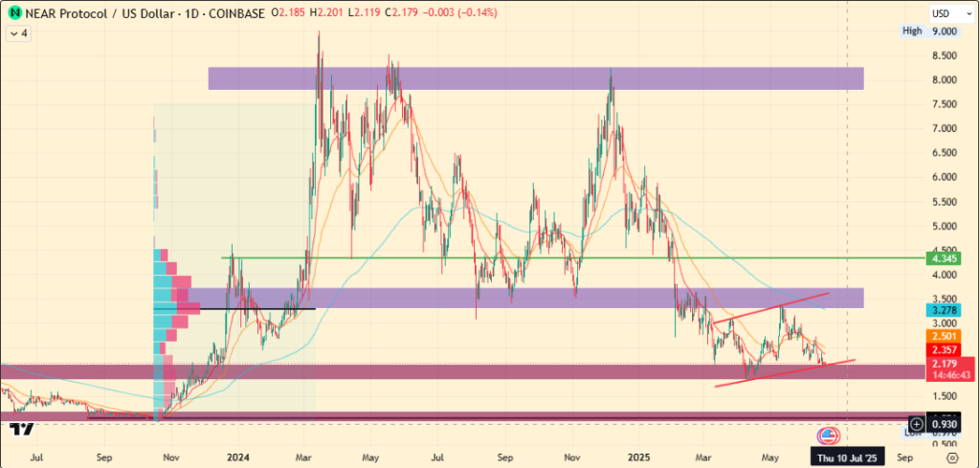980x468 pixels.
Task: Click the current price 2.179 countdown label
Action: tap(950, 369)
